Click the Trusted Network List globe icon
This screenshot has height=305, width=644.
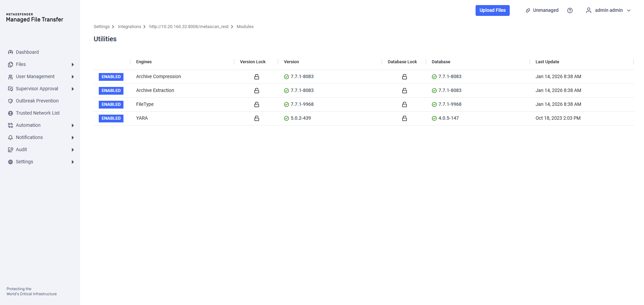coord(10,113)
